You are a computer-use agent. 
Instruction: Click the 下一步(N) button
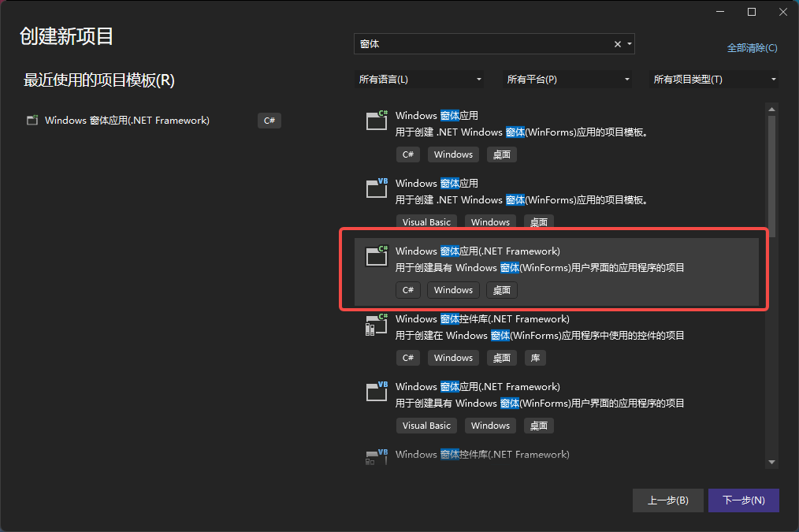[x=744, y=500]
